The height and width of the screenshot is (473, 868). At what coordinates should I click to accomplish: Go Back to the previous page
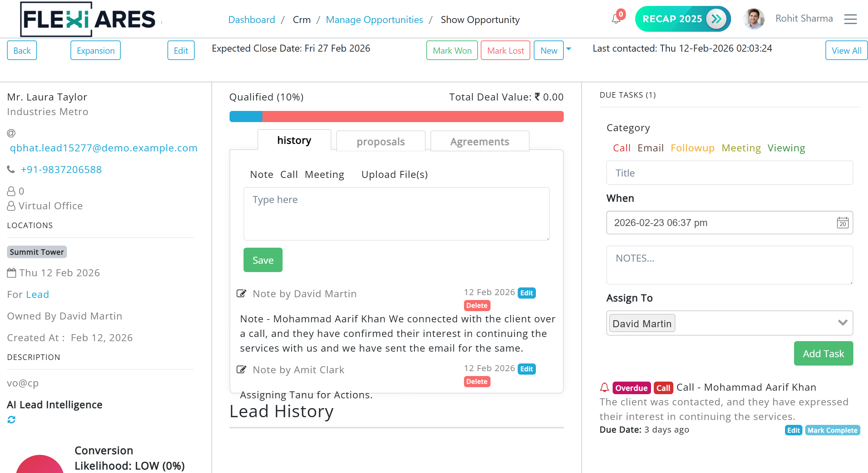click(22, 50)
